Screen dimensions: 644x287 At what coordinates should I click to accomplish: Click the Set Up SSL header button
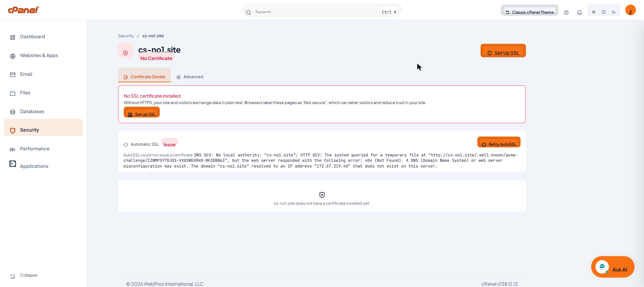[503, 51]
